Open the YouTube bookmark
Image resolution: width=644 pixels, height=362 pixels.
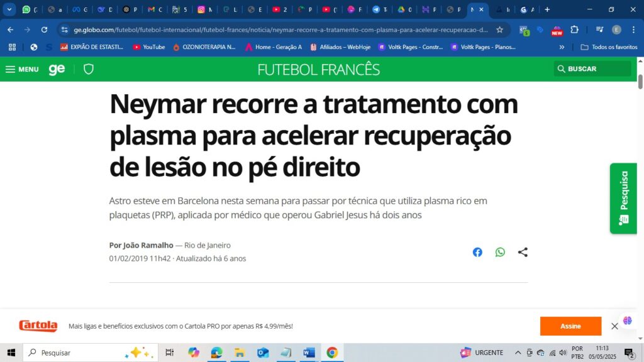coord(149,47)
